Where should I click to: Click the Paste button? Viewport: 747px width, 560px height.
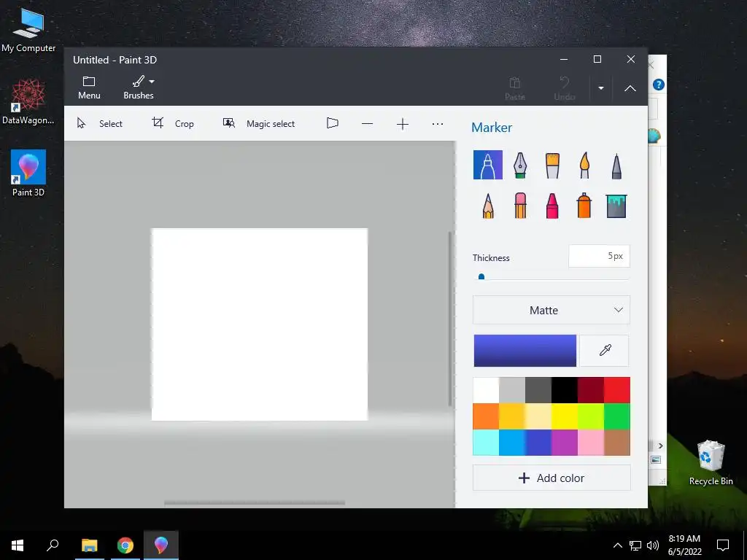pos(515,88)
